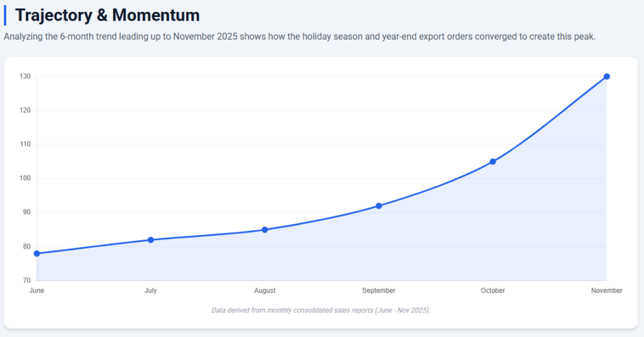Select the October data point near 105
The width and height of the screenshot is (644, 337).
[x=492, y=162]
